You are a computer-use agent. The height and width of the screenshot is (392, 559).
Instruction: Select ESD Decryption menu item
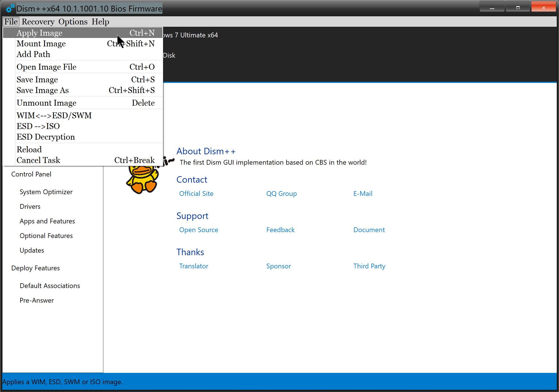click(x=46, y=137)
